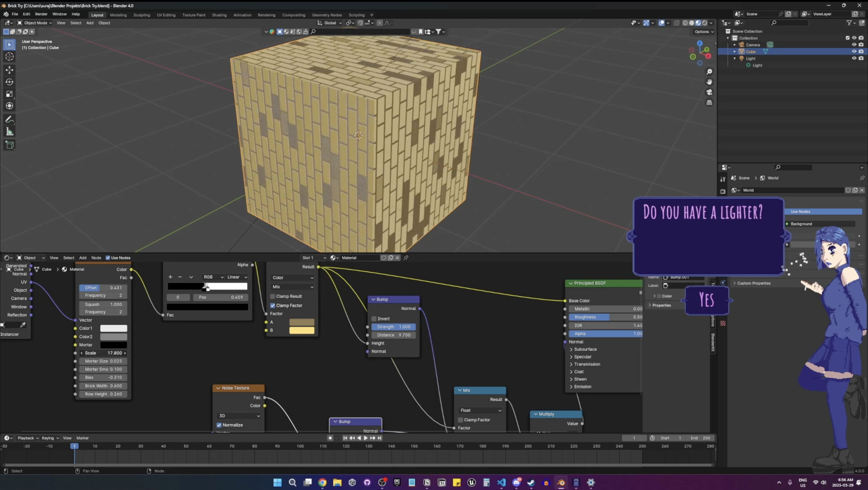Viewport: 868px width, 490px height.
Task: Collapse the Principled BSDF node header
Action: (x=570, y=283)
